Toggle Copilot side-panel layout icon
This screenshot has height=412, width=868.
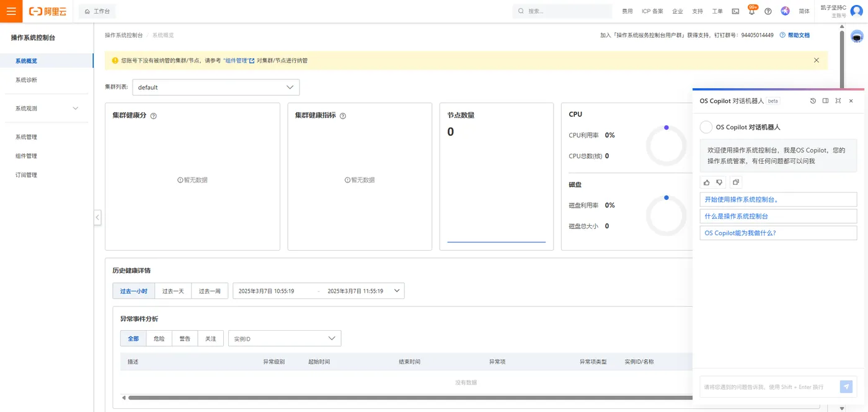825,101
